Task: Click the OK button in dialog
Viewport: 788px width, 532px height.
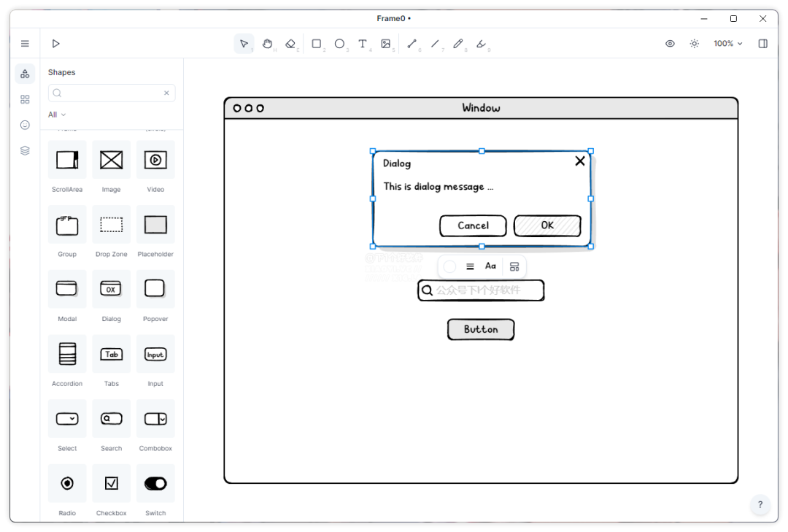Action: [547, 225]
